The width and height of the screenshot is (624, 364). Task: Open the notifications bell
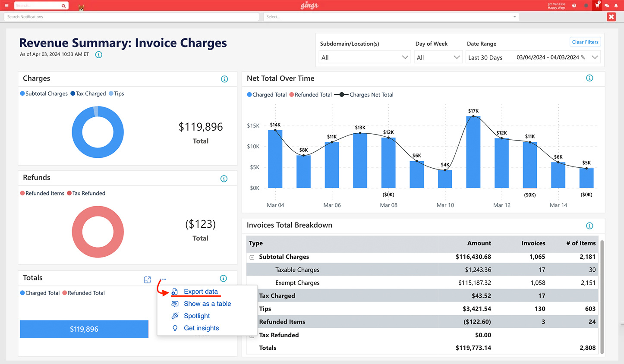(x=616, y=6)
